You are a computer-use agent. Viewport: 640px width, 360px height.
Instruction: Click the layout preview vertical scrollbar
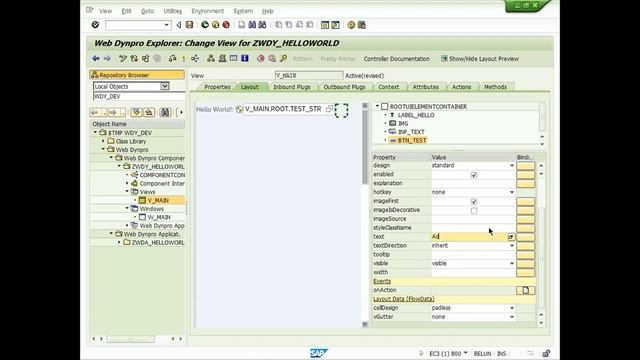click(x=365, y=215)
